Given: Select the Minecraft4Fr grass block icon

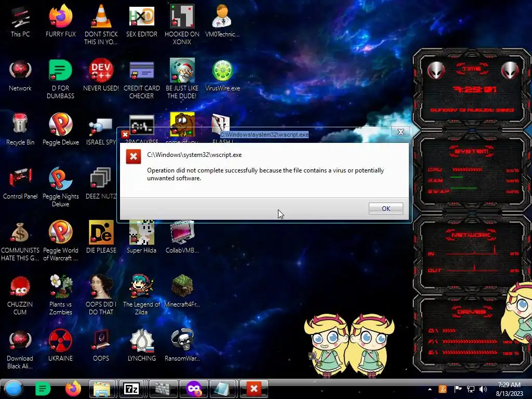Looking at the screenshot, I should click(182, 291).
